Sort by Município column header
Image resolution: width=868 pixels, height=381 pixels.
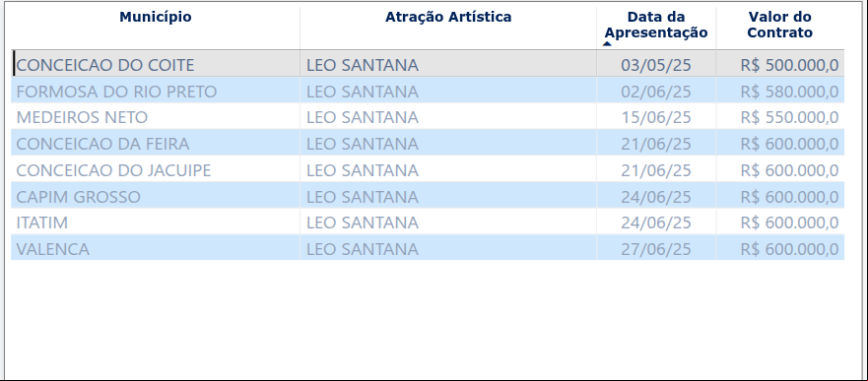click(156, 17)
